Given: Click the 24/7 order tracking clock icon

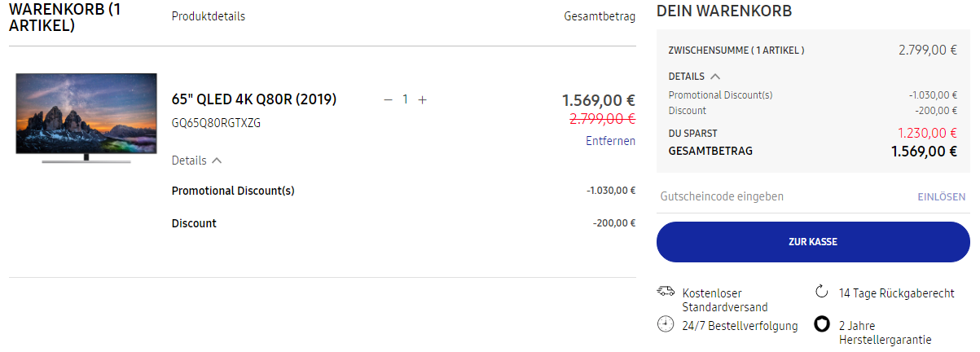Looking at the screenshot, I should tap(666, 324).
